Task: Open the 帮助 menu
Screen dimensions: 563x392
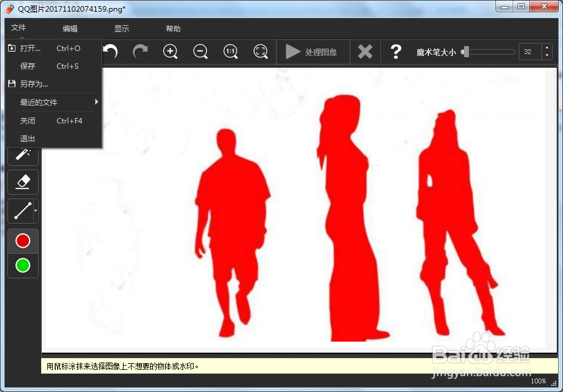Action: pos(173,29)
